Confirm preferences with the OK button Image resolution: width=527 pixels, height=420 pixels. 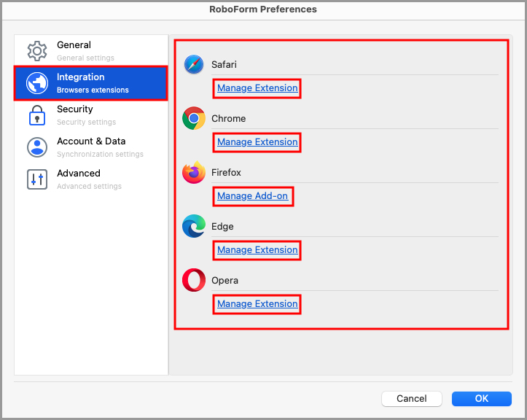(482, 398)
